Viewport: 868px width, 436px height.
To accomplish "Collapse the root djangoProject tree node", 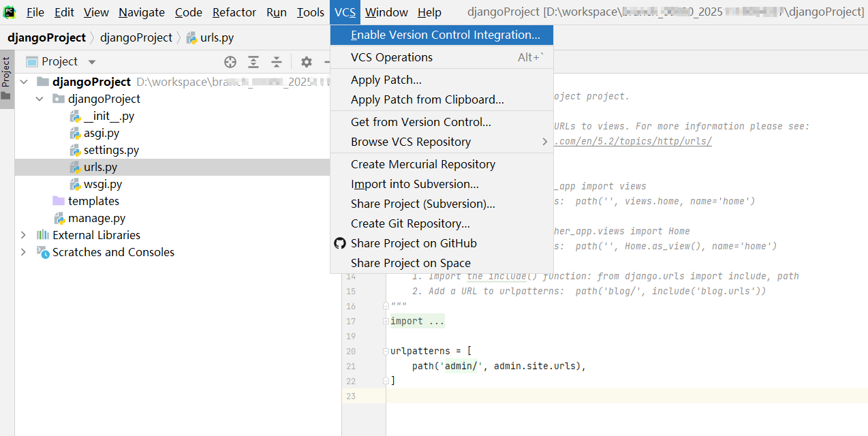I will (25, 82).
